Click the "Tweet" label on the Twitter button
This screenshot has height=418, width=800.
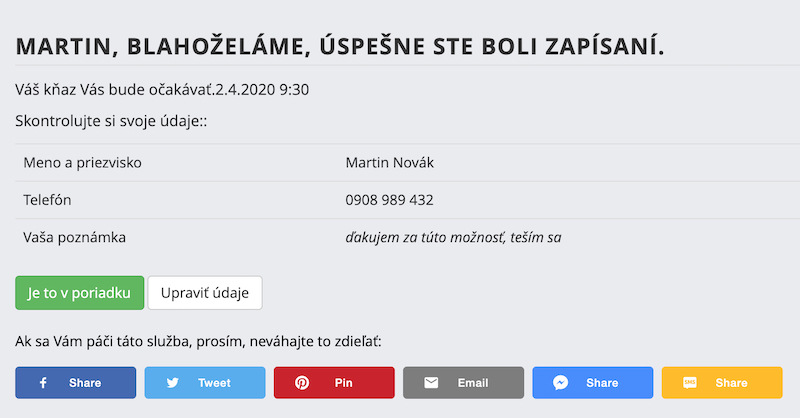[214, 383]
